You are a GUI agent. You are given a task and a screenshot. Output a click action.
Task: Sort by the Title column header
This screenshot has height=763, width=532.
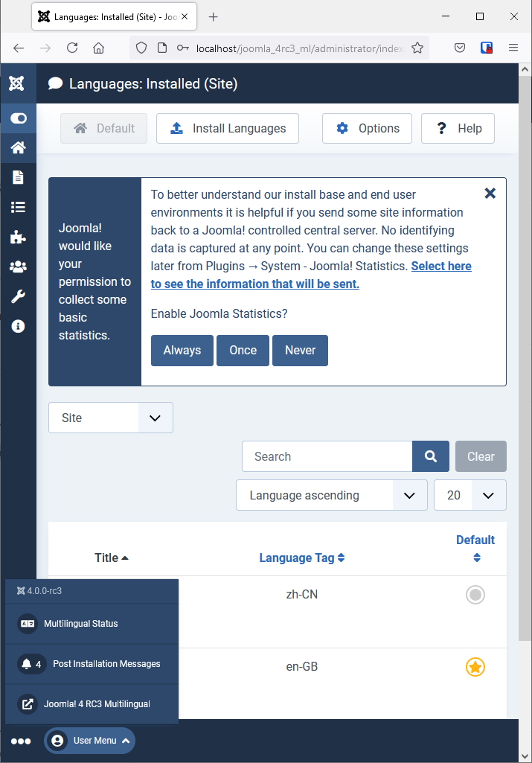pos(112,558)
